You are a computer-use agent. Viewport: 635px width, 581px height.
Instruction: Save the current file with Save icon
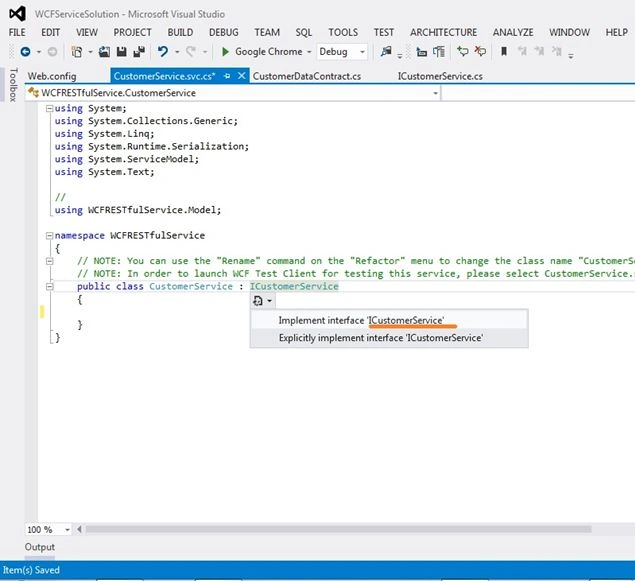[121, 52]
